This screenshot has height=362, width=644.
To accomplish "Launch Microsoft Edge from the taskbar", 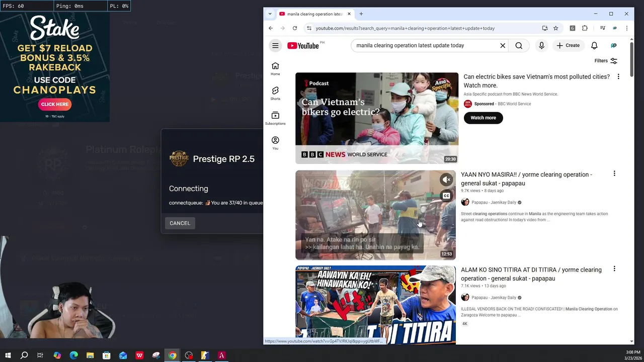I will pos(73,355).
